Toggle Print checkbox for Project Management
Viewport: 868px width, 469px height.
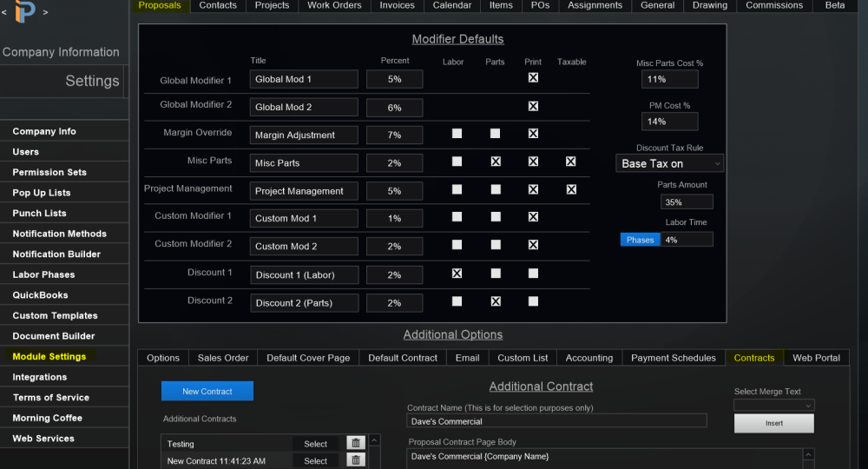[533, 189]
